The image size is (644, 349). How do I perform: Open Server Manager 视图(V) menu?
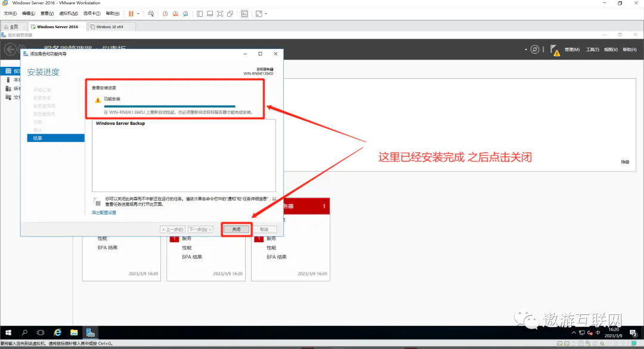tap(611, 50)
